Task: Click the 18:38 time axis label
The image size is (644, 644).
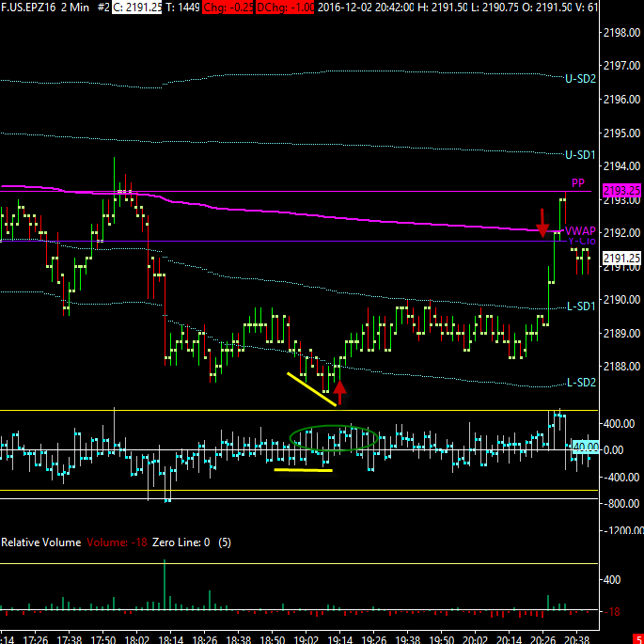Action: [x=238, y=639]
